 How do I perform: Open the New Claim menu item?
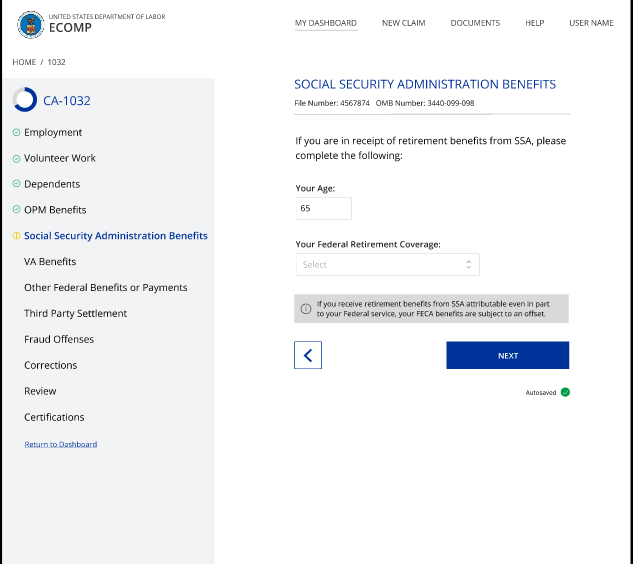pyautogui.click(x=403, y=23)
